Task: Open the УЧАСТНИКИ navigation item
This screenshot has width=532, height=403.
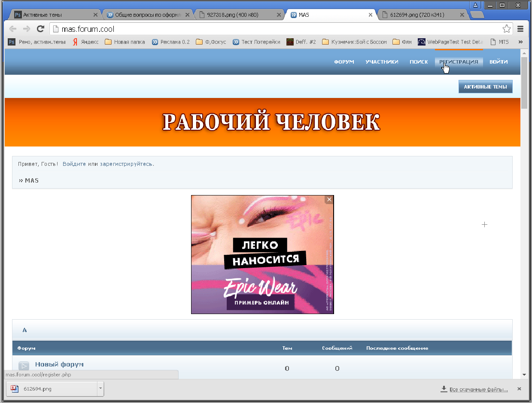Action: [x=382, y=62]
